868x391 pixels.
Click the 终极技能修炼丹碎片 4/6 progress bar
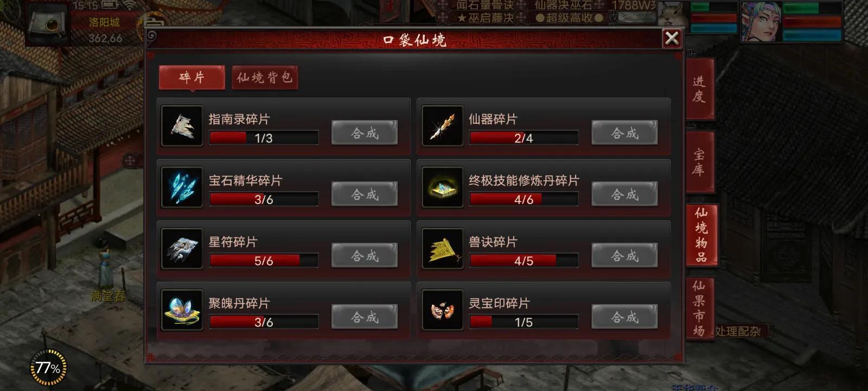pyautogui.click(x=524, y=199)
